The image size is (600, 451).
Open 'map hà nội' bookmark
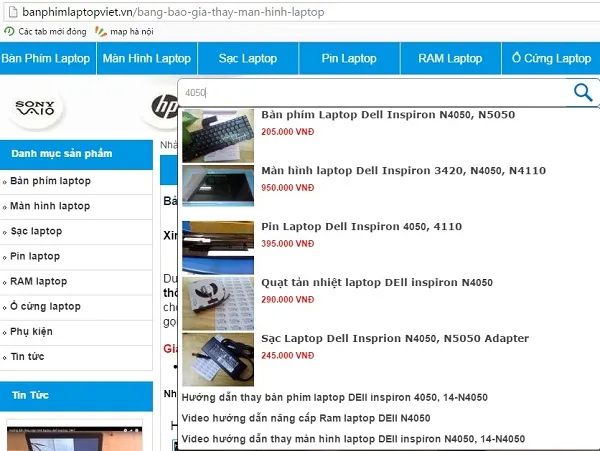124,32
